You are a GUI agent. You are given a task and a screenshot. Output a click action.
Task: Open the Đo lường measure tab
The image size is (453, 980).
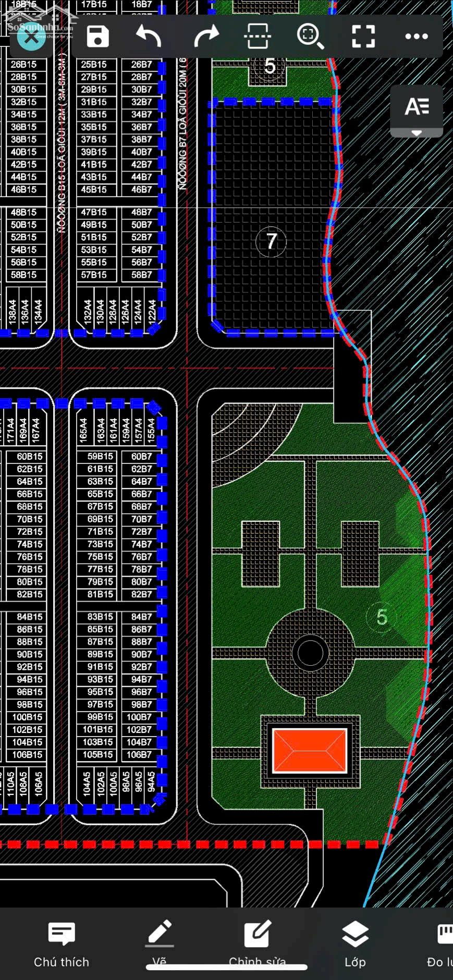(x=442, y=945)
